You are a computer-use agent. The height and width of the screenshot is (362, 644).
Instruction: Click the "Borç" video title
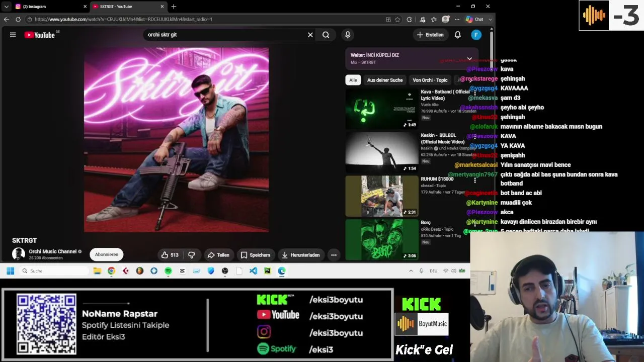coord(426,223)
